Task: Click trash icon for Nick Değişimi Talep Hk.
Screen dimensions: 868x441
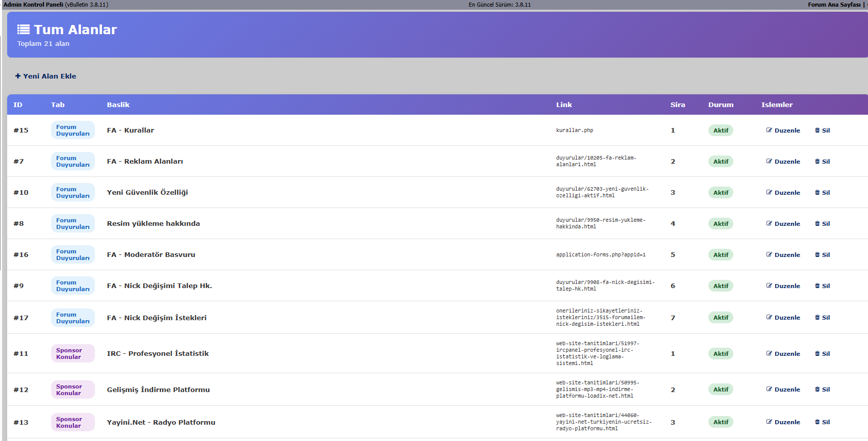Action: pyautogui.click(x=817, y=286)
